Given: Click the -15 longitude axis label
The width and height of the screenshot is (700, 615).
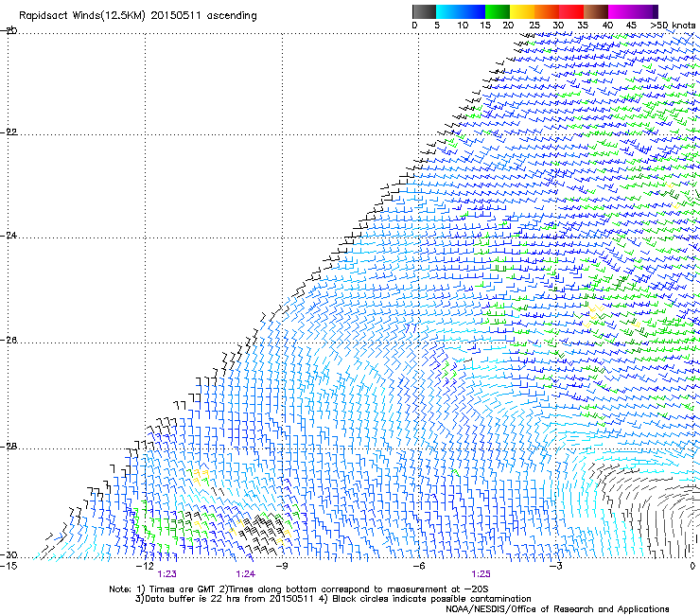Looking at the screenshot, I should point(9,566).
